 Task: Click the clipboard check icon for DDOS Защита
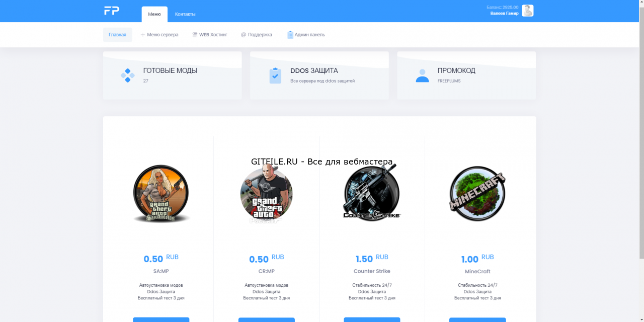(x=275, y=75)
